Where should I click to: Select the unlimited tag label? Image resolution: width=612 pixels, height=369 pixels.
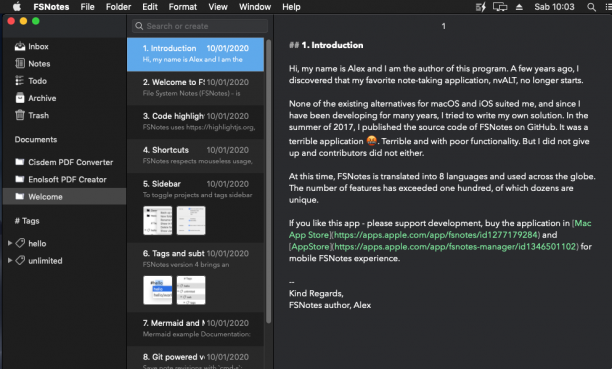[x=45, y=260]
